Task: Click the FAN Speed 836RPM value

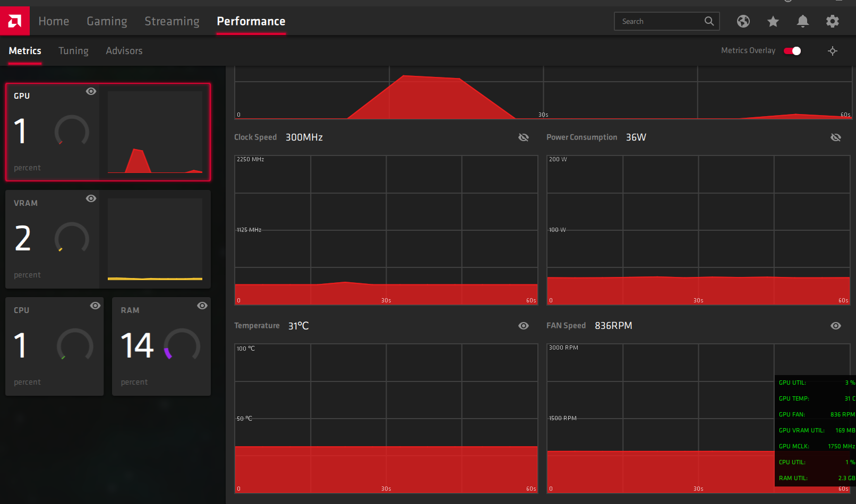Action: click(613, 326)
